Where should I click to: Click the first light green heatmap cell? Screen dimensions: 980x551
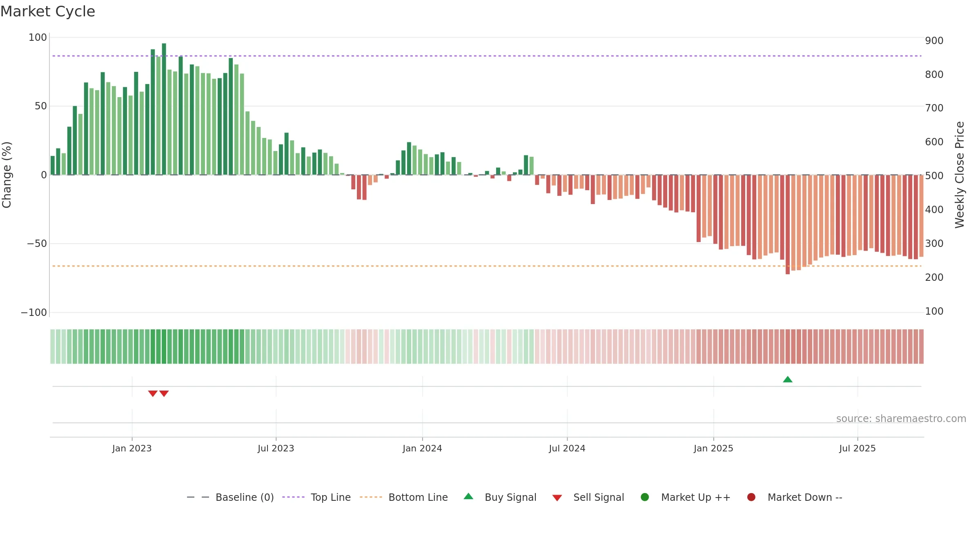pyautogui.click(x=53, y=347)
